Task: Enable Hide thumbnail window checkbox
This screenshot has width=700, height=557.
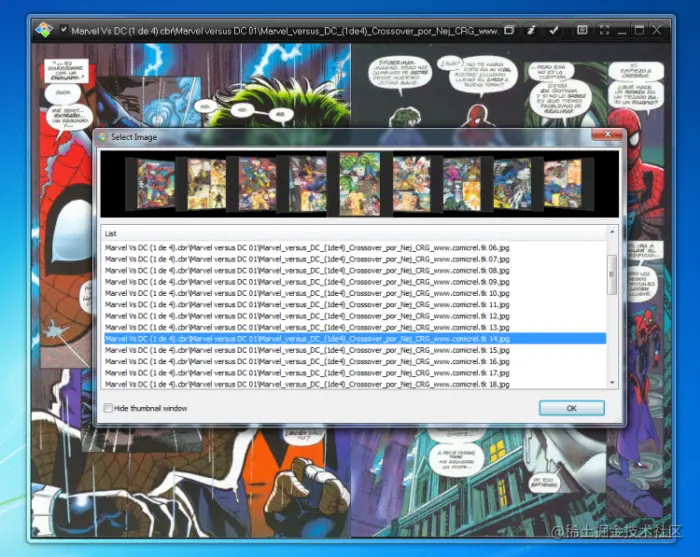Action: pos(108,408)
